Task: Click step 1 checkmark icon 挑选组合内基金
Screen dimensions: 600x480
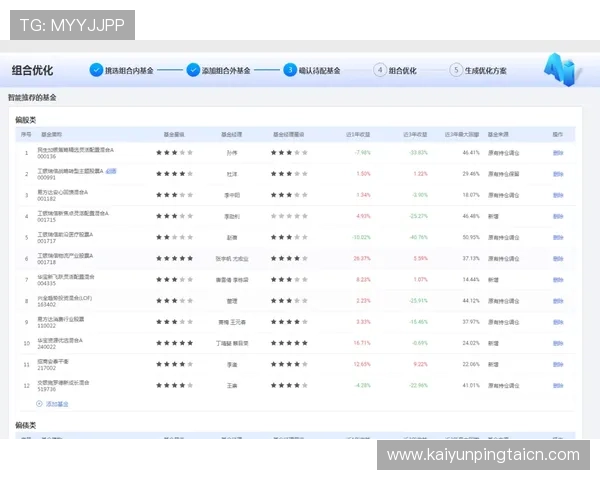Action: (96, 70)
